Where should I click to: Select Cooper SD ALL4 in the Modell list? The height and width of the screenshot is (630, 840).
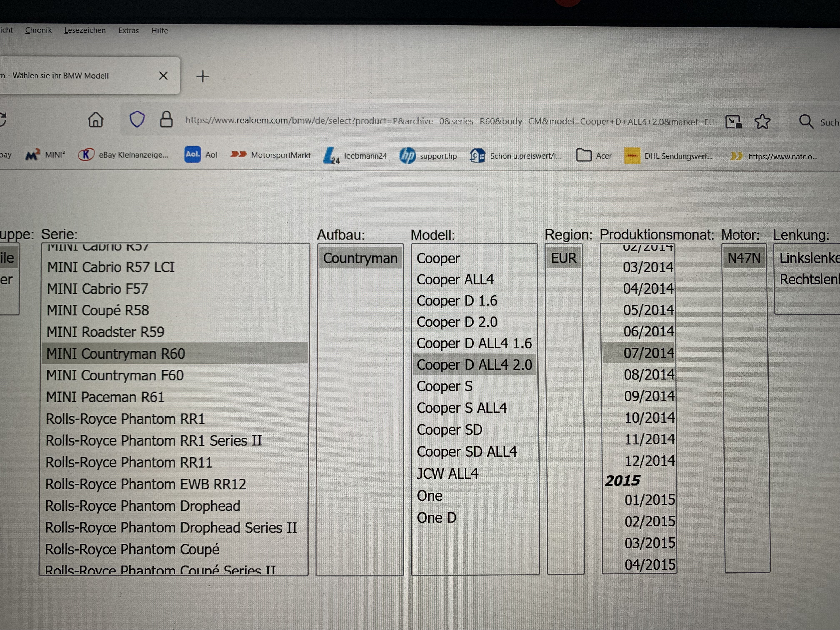tap(467, 451)
